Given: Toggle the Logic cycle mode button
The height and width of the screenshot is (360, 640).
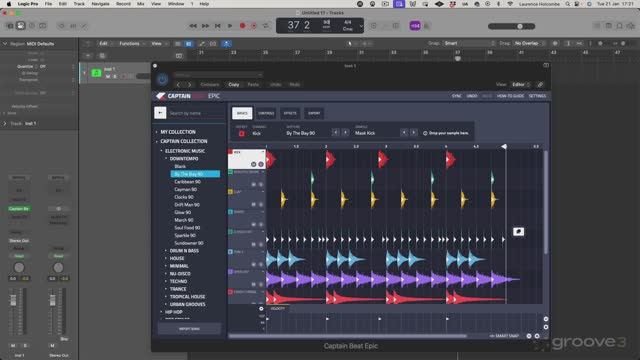Looking at the screenshot, I should pyautogui.click(x=266, y=26).
